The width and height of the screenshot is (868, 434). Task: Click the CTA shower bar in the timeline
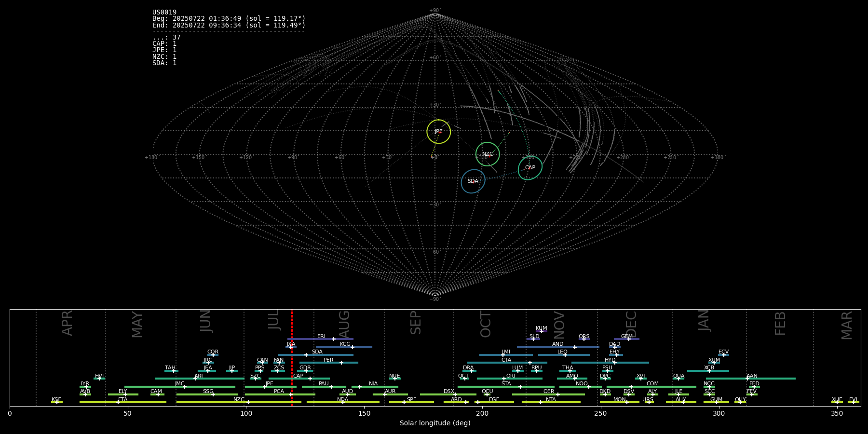coord(507,363)
